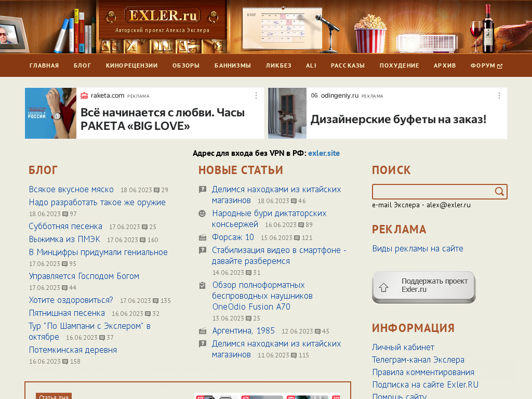Click comments icon for Всякое вкусное мяско

[157, 190]
